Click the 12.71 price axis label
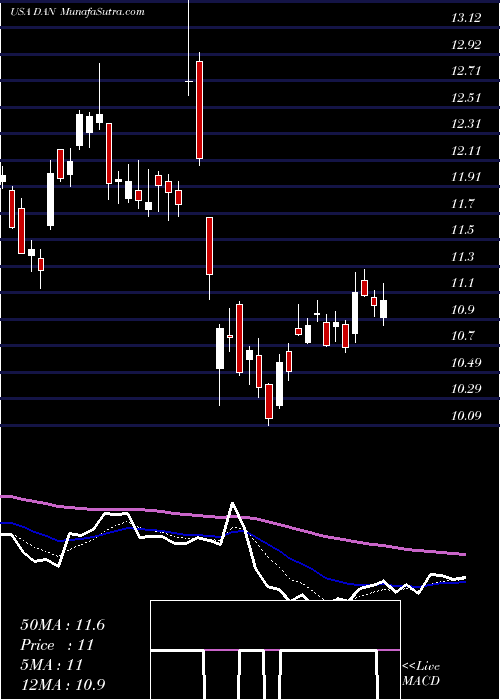The height and width of the screenshot is (700, 500). pyautogui.click(x=466, y=71)
